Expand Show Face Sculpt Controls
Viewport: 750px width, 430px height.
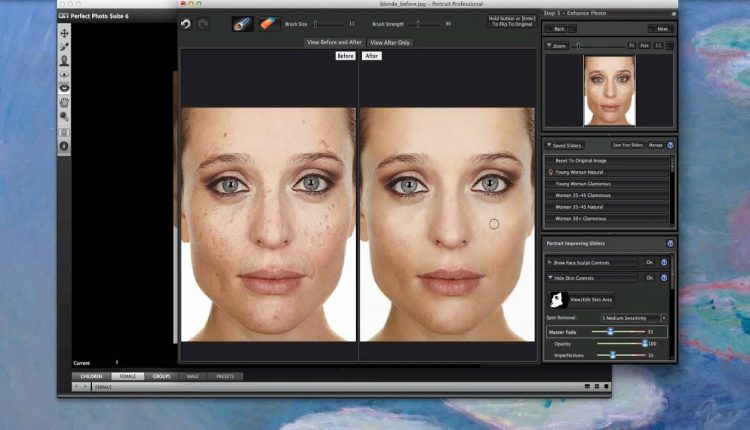click(x=549, y=262)
